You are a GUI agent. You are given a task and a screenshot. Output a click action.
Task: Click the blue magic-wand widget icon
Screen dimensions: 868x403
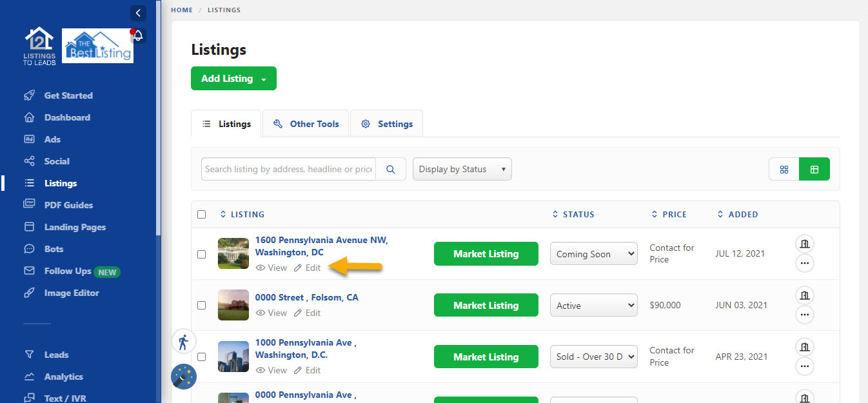183,376
